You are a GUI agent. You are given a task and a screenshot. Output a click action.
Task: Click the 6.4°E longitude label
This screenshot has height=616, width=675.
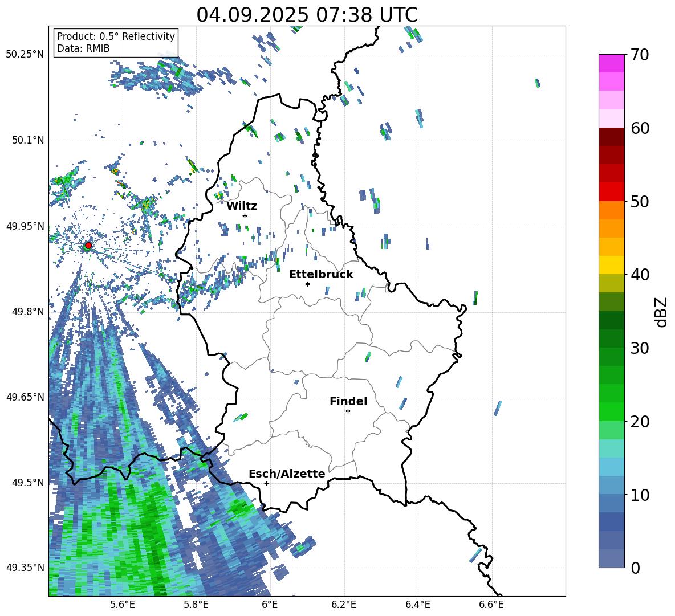point(417,605)
